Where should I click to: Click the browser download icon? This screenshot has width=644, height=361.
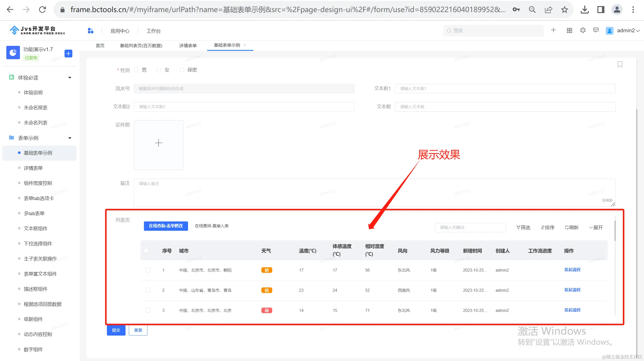pos(585,10)
